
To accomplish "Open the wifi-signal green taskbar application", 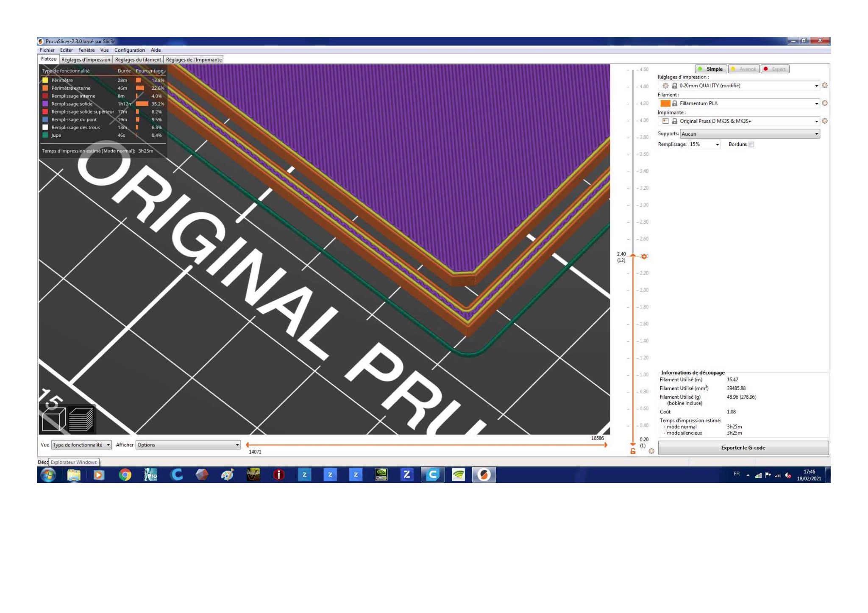I will pyautogui.click(x=458, y=475).
